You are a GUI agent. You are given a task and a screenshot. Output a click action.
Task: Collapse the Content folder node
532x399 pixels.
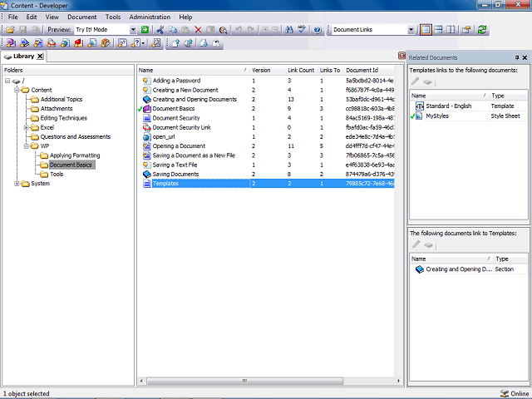[17, 90]
